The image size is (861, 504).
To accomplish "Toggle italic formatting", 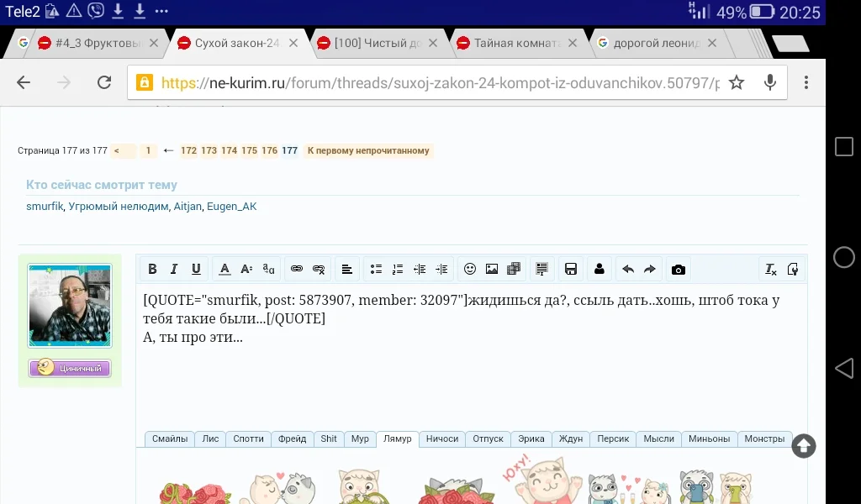I will tap(174, 269).
